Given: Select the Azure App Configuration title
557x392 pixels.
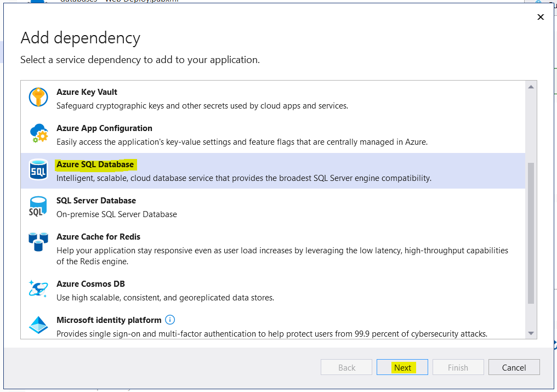Looking at the screenshot, I should click(104, 128).
